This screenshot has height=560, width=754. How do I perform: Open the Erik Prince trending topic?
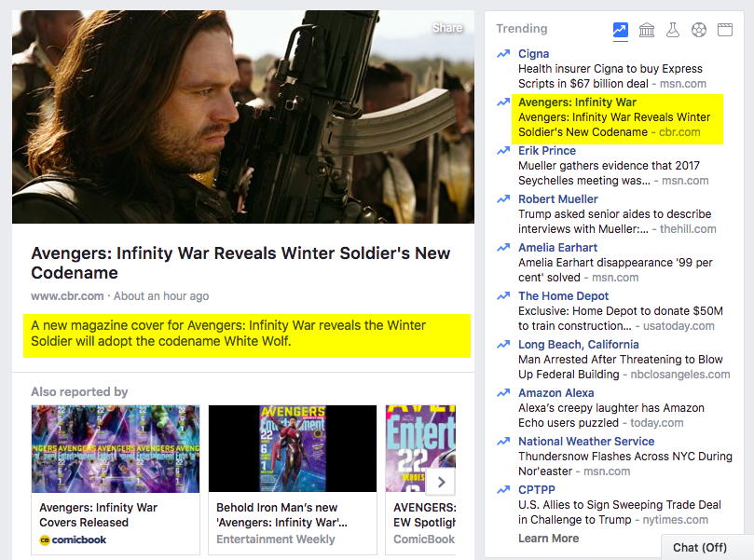coord(547,151)
